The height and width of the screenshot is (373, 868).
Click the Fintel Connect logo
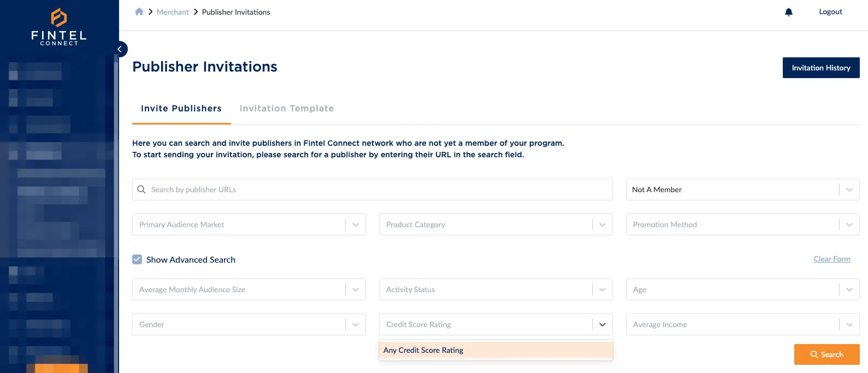point(58,26)
